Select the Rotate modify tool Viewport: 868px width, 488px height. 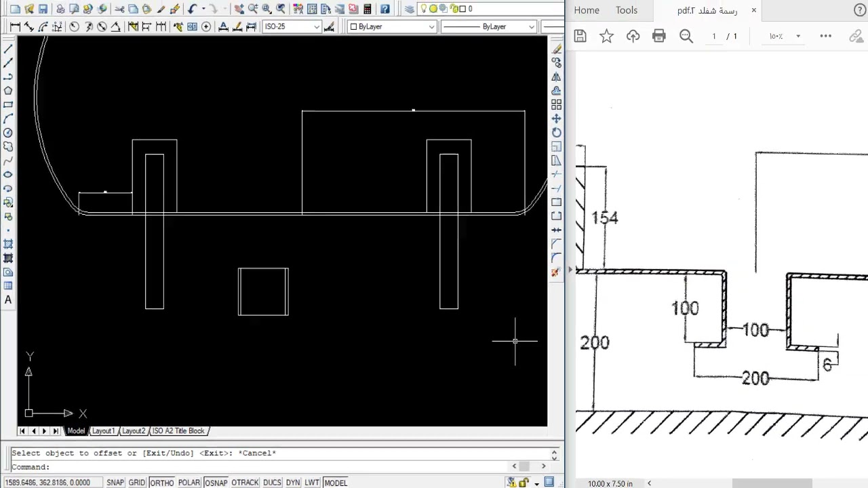pos(557,133)
